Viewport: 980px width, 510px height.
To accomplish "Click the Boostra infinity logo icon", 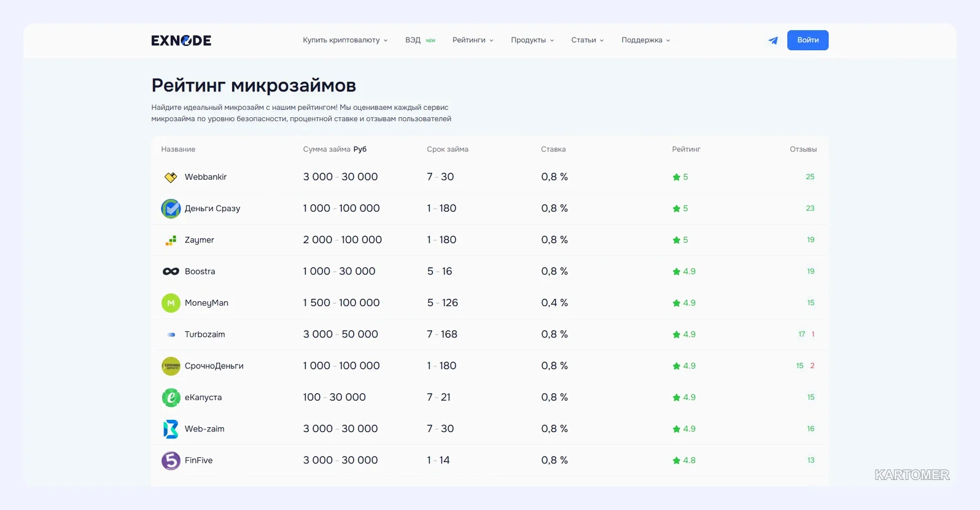I will (171, 271).
